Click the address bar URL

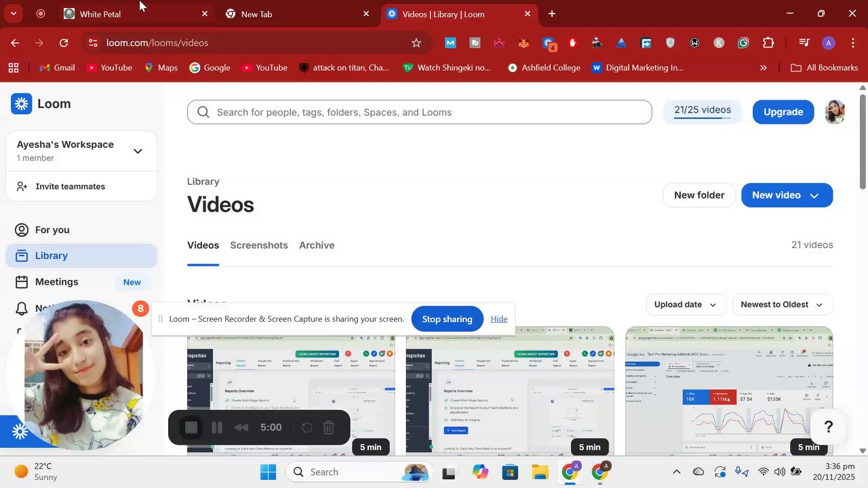157,43
